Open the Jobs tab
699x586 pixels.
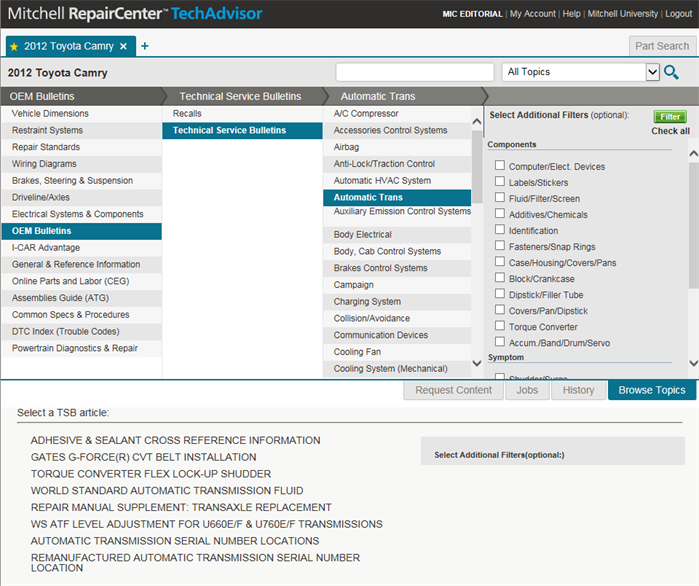527,390
